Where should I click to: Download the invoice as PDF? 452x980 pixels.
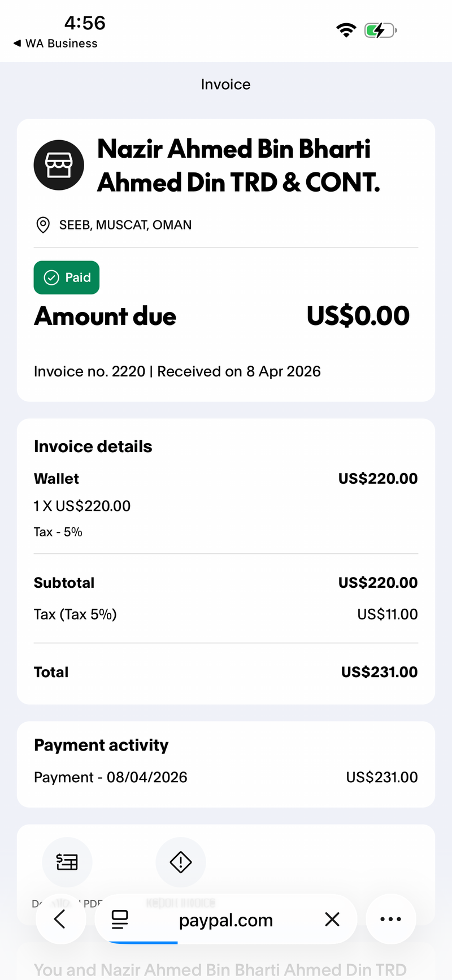[x=67, y=862]
